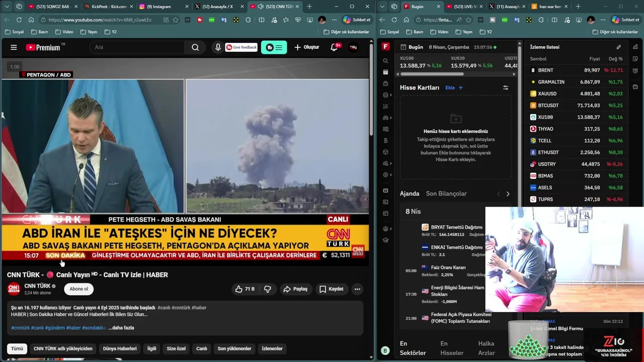Start voice search with the microphone
Viewport: 644px width, 362px height.
tap(218, 47)
